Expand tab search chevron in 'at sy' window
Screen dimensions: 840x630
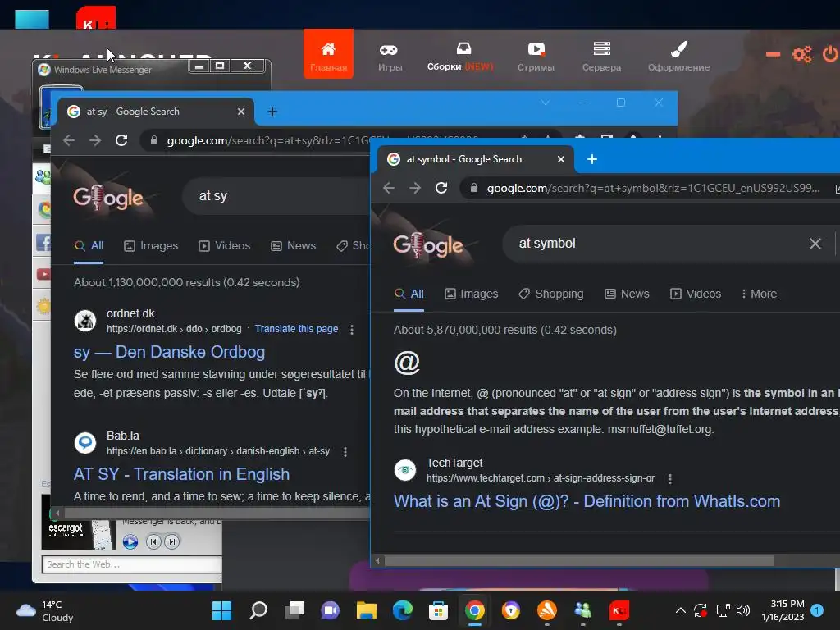545,103
